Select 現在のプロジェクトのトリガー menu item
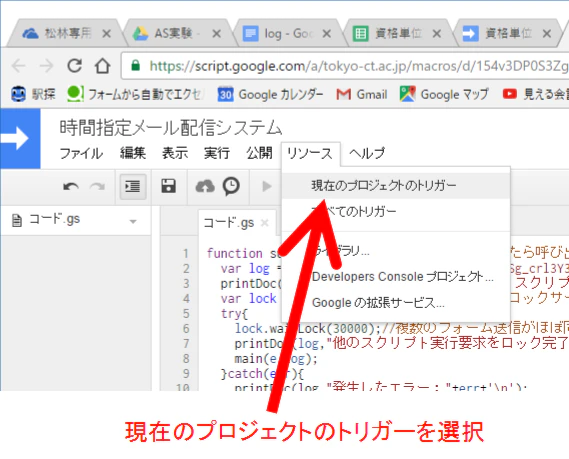569x459 pixels. coord(396,186)
